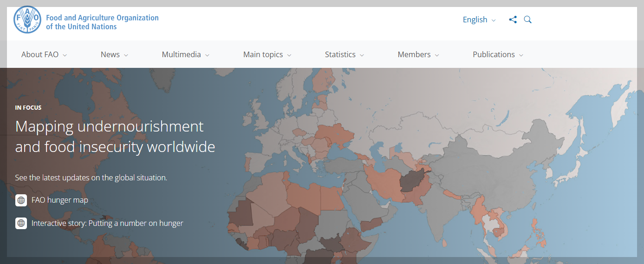The image size is (644, 264).
Task: Click chevron next to Publications
Action: point(521,55)
